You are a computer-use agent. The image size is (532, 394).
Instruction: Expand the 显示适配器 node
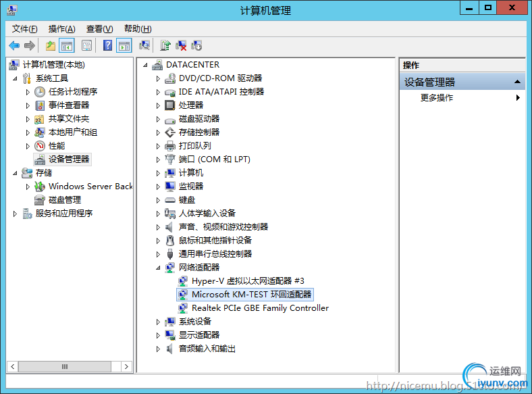158,336
